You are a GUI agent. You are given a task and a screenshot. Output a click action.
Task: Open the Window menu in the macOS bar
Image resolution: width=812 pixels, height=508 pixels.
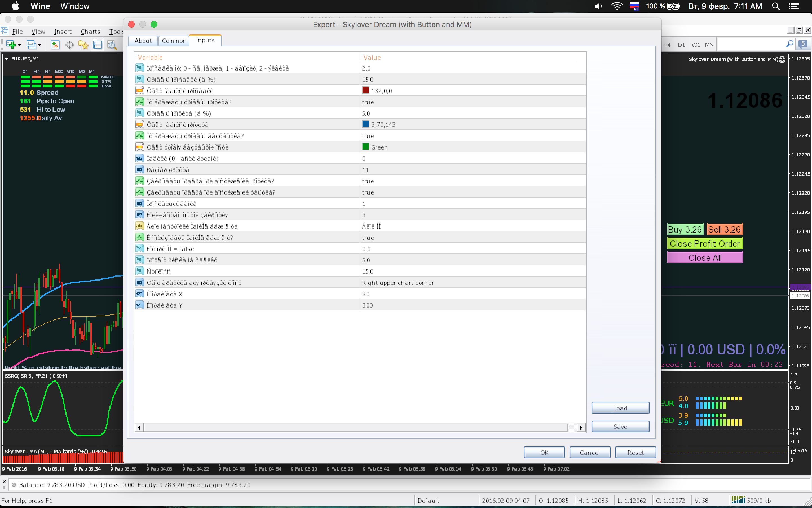click(75, 6)
